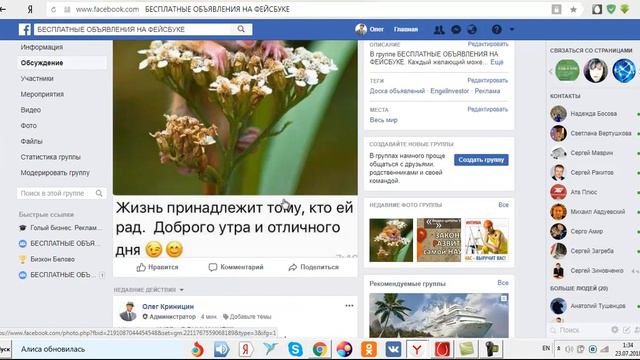Open the green page avatar in pages row
The image size is (640, 360).
[567, 71]
